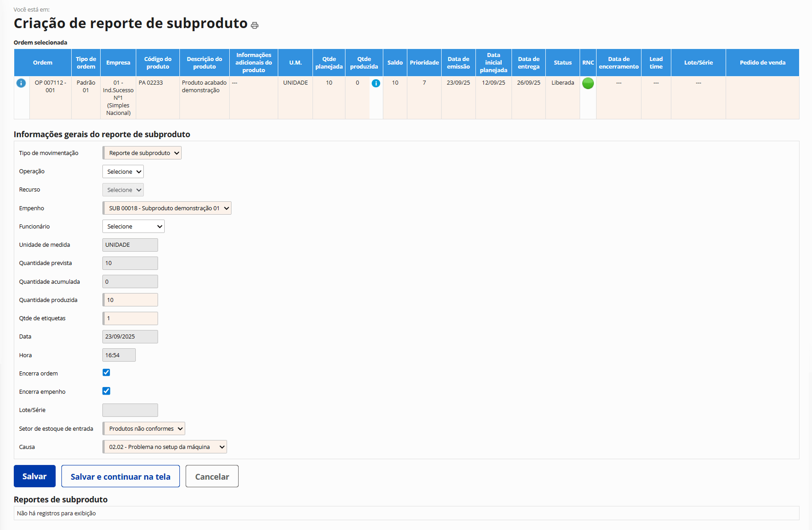The height and width of the screenshot is (530, 812).
Task: Open the Causa dropdown
Action: click(x=165, y=447)
